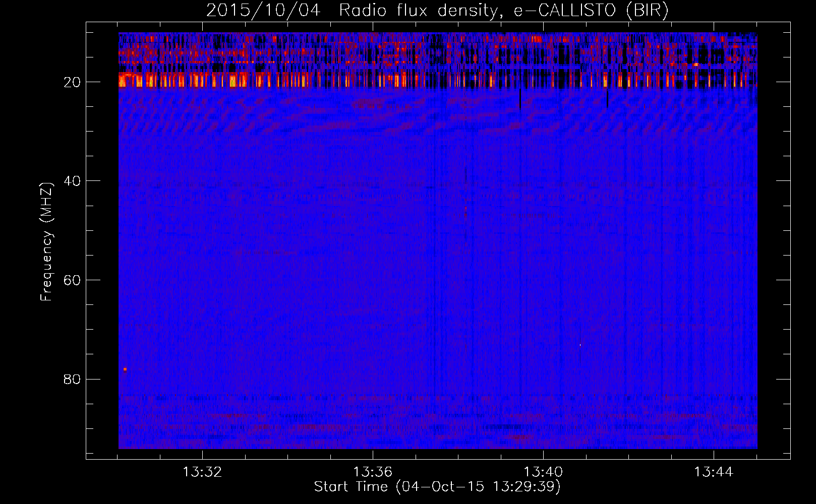
Task: Click the 80 MHz frequency tick label
Action: pyautogui.click(x=72, y=379)
